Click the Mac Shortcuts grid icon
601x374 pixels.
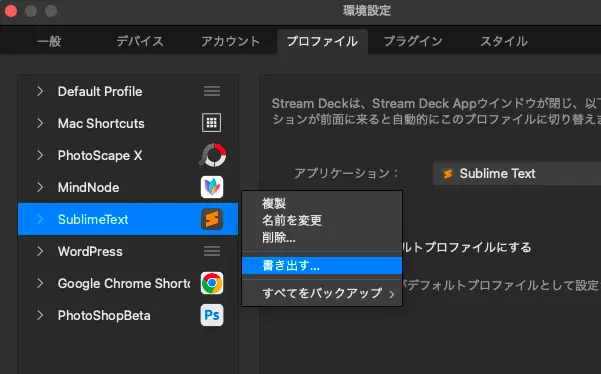(x=212, y=123)
